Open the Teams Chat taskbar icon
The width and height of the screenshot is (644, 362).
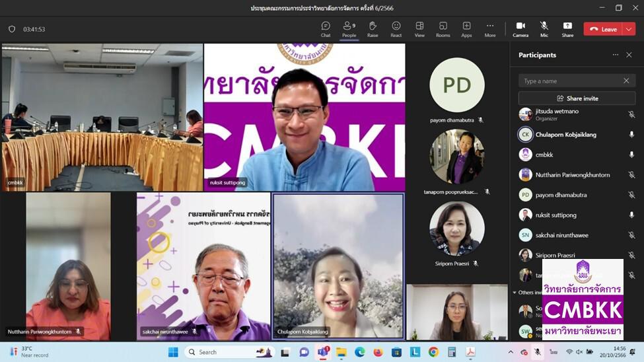(304, 352)
